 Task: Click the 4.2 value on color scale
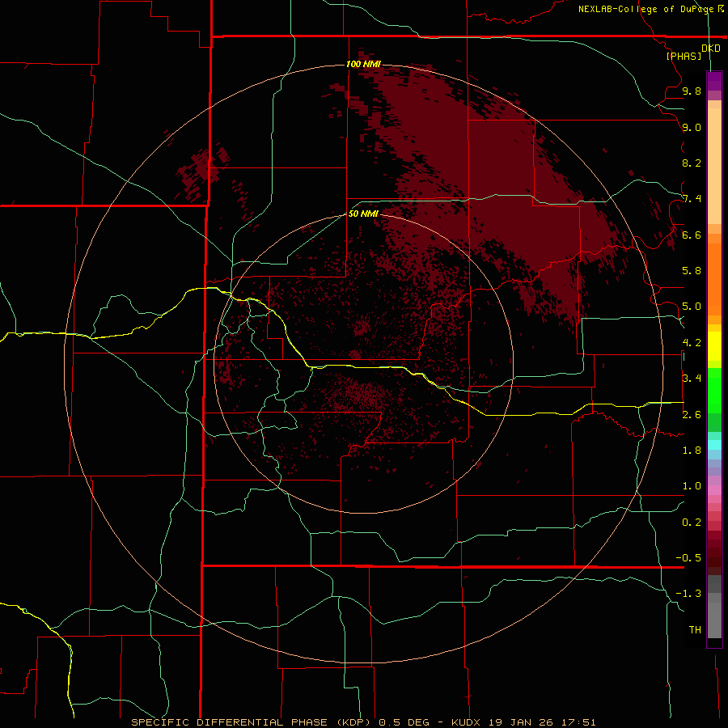tap(692, 343)
